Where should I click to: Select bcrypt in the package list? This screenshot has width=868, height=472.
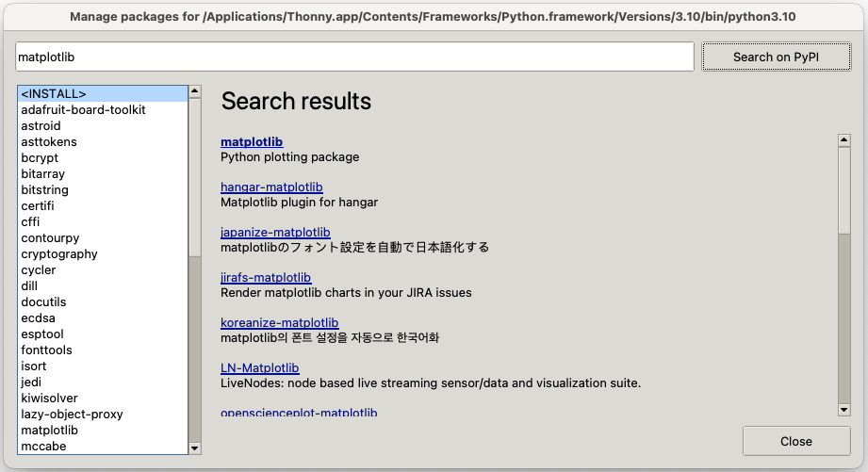pos(103,157)
